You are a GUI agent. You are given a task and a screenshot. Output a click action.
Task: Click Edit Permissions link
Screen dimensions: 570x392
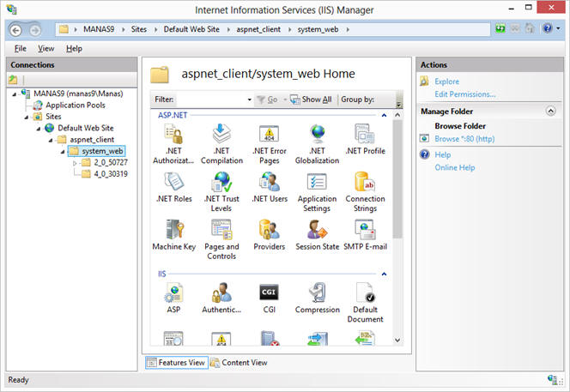(x=465, y=94)
